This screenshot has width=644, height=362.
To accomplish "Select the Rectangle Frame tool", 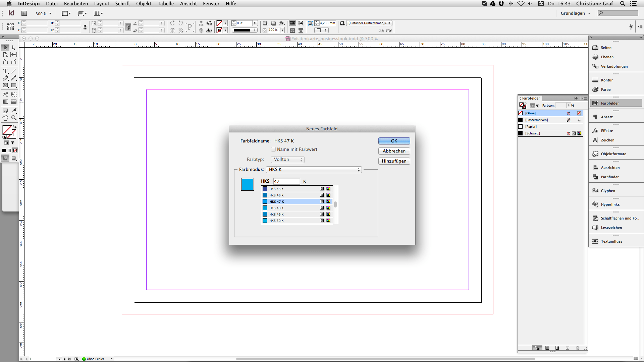I will (x=5, y=85).
